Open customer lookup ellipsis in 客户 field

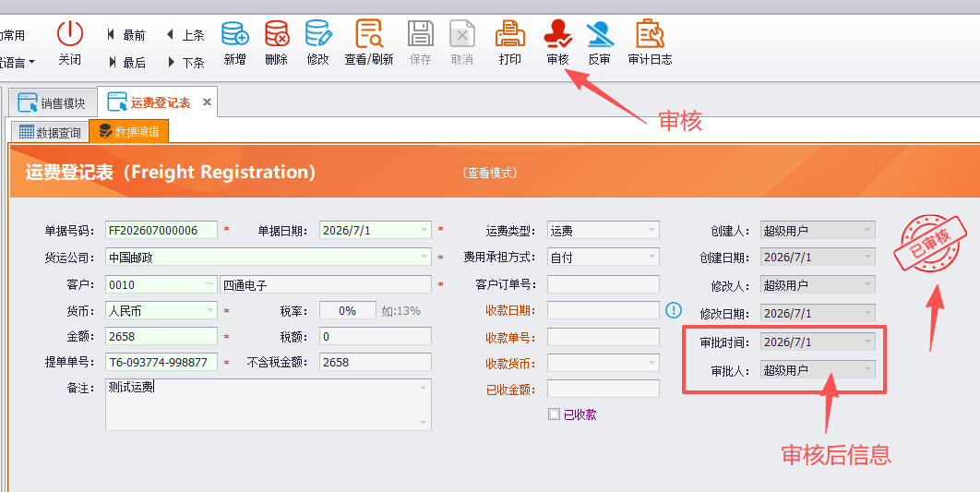tap(209, 283)
